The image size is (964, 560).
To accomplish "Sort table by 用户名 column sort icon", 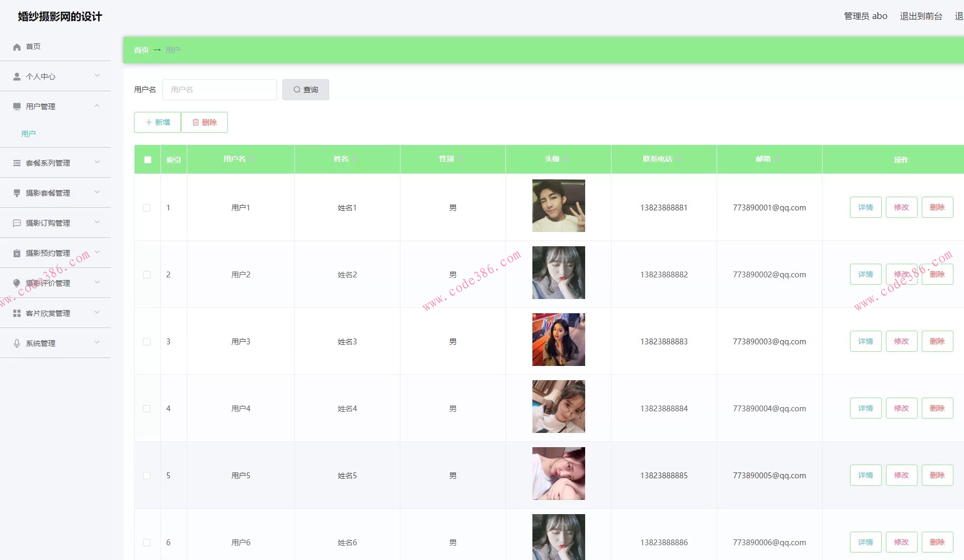I will click(252, 159).
